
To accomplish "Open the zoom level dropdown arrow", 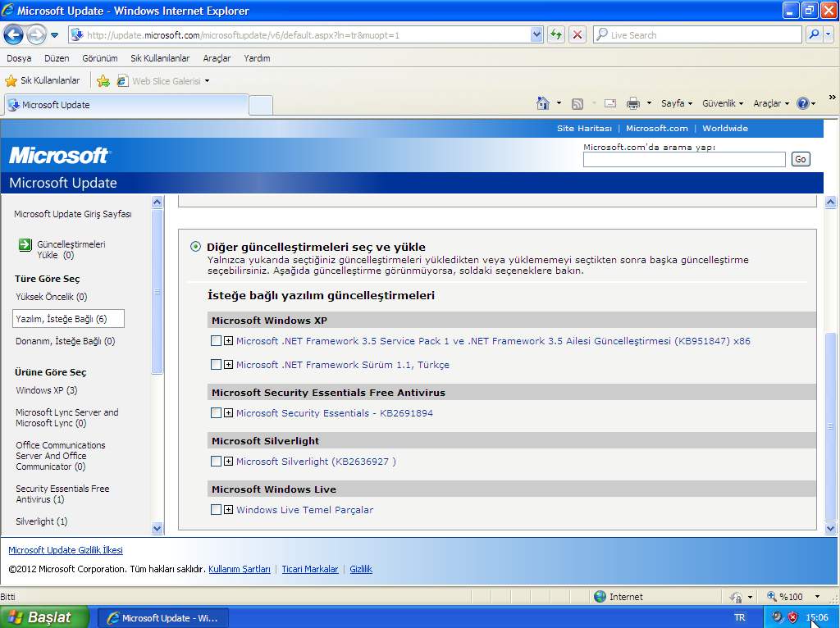I will click(x=818, y=596).
